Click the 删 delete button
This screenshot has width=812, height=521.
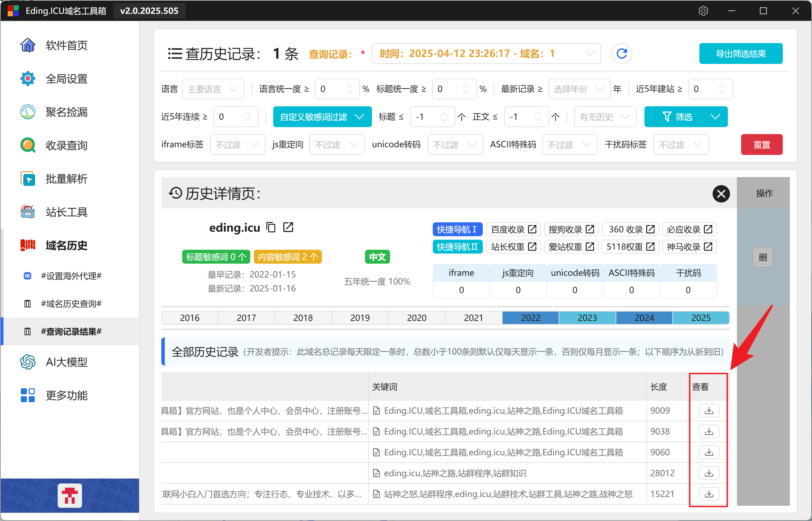pyautogui.click(x=763, y=257)
